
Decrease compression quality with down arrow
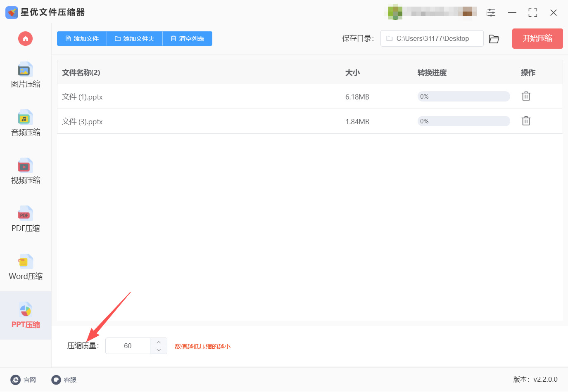pos(159,350)
